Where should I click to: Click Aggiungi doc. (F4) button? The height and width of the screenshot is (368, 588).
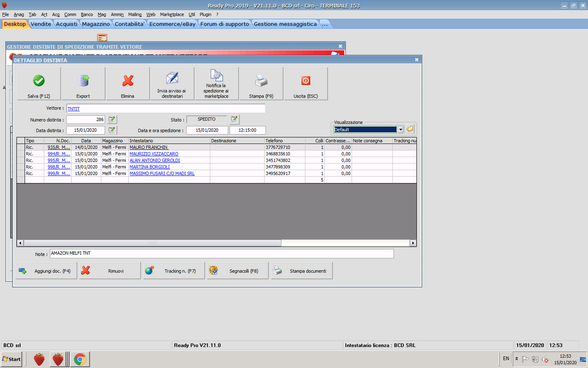click(x=46, y=271)
